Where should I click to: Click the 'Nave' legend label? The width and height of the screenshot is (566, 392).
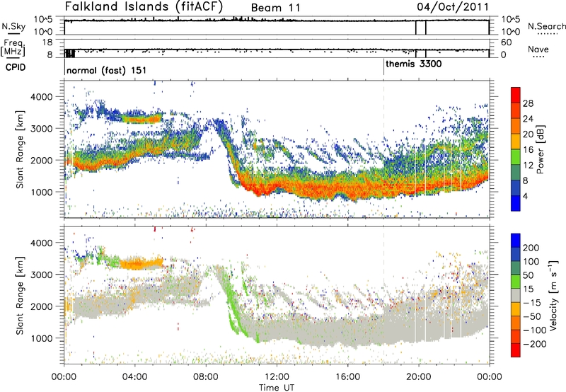coord(538,49)
